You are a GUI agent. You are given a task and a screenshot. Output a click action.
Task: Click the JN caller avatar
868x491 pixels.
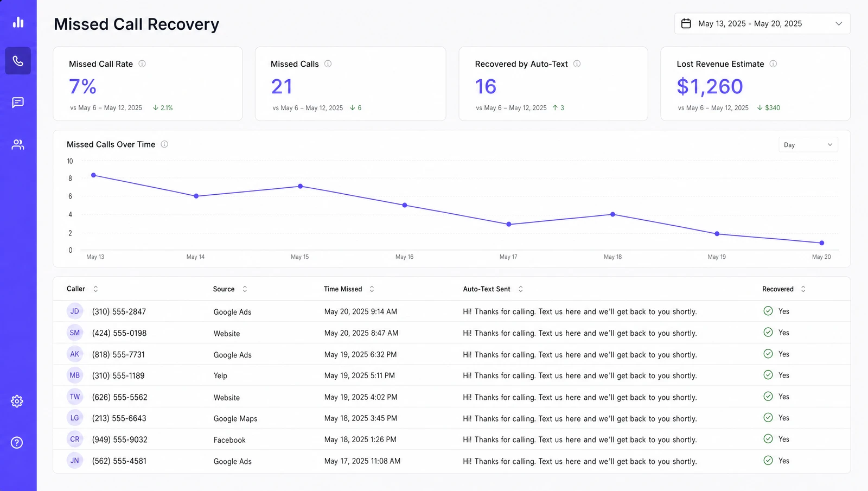pyautogui.click(x=75, y=461)
